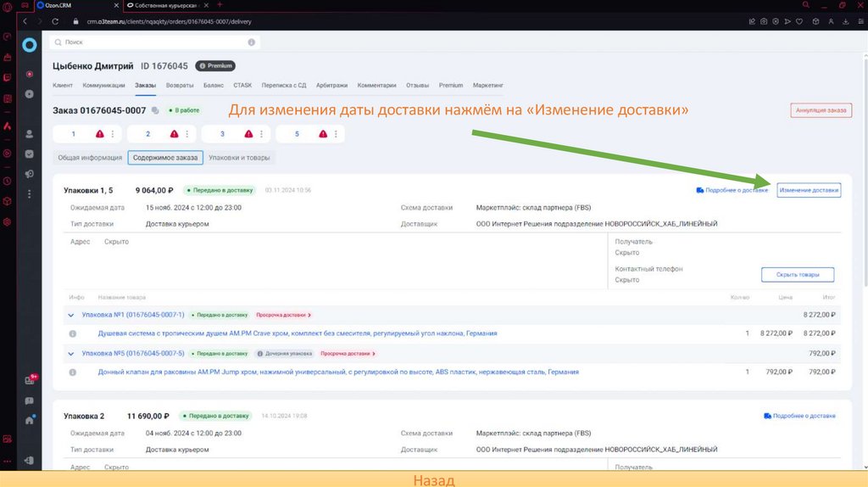The image size is (868, 487).
Task: Click Просрочка доставки tag on Упаковка №5
Action: tap(348, 354)
